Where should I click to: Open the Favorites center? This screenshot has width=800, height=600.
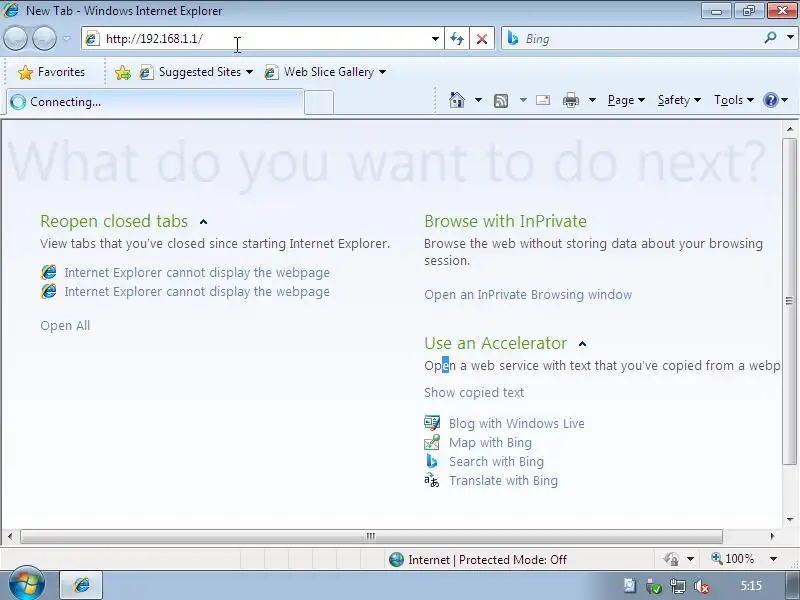(x=52, y=72)
